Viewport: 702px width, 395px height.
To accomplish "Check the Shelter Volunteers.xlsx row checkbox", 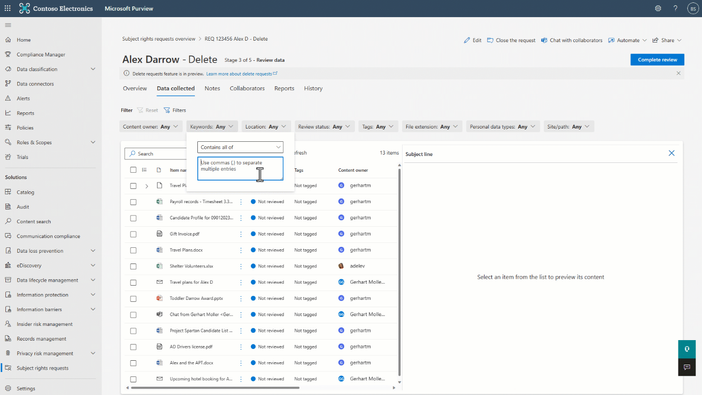I will coord(133,266).
